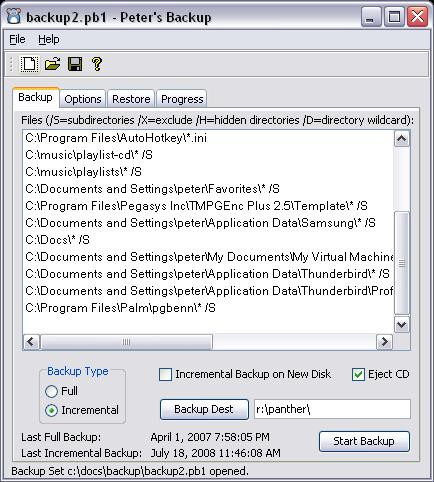Click the New backup set toolbar icon
Image resolution: width=434 pixels, height=482 pixels.
point(29,64)
